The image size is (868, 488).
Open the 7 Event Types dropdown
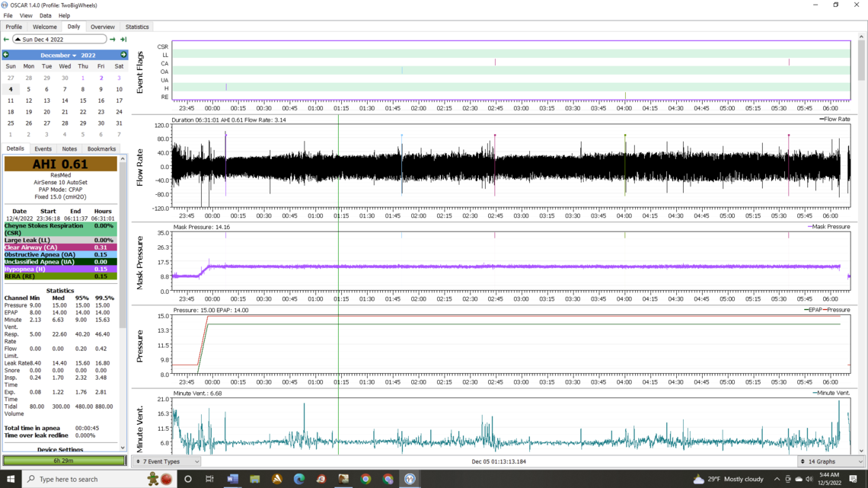(x=166, y=461)
